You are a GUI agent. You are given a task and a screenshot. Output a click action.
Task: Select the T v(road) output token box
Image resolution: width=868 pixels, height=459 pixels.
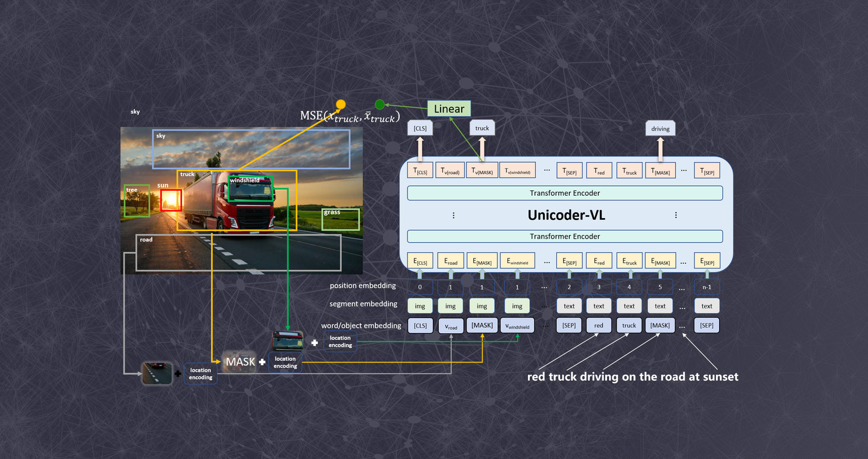click(450, 172)
